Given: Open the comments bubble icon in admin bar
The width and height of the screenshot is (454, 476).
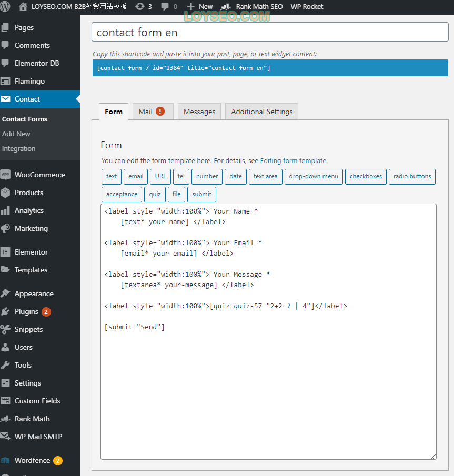Looking at the screenshot, I should click(x=165, y=6).
